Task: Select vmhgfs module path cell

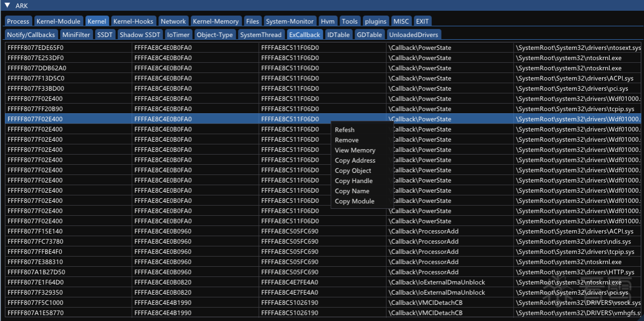Action: click(577, 313)
